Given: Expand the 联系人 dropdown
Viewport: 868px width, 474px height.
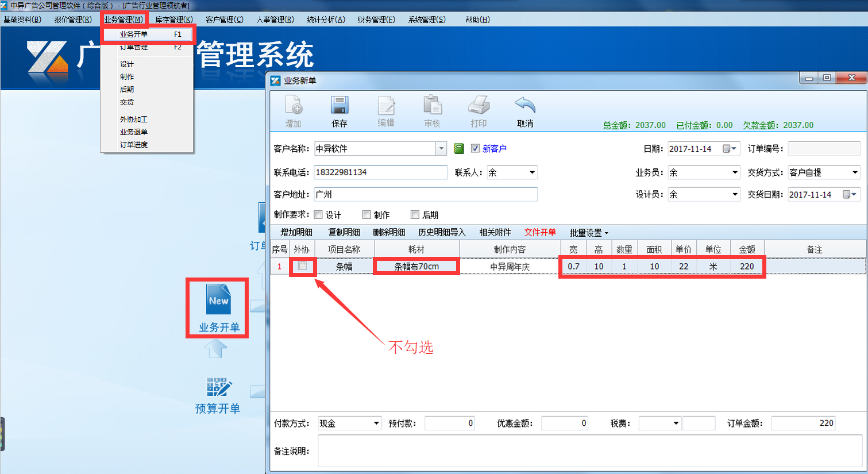Looking at the screenshot, I should (532, 172).
